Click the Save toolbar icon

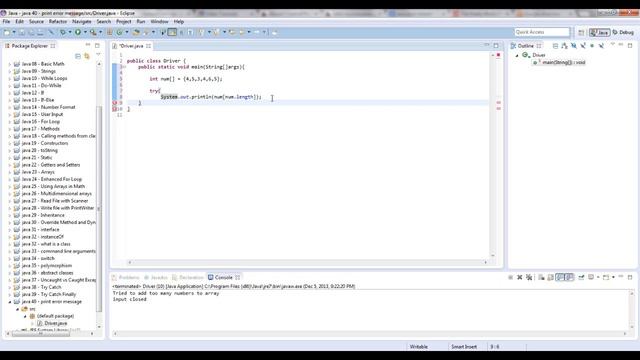coord(22,32)
